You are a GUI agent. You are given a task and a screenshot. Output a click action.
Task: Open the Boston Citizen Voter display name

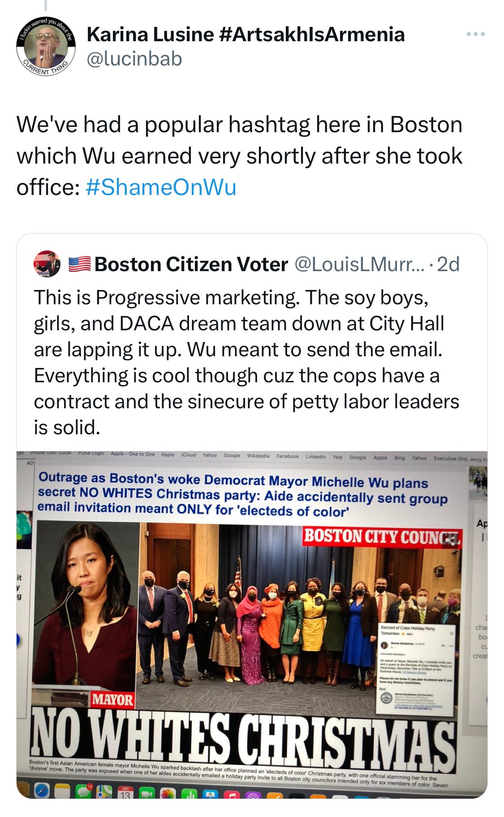(x=191, y=264)
